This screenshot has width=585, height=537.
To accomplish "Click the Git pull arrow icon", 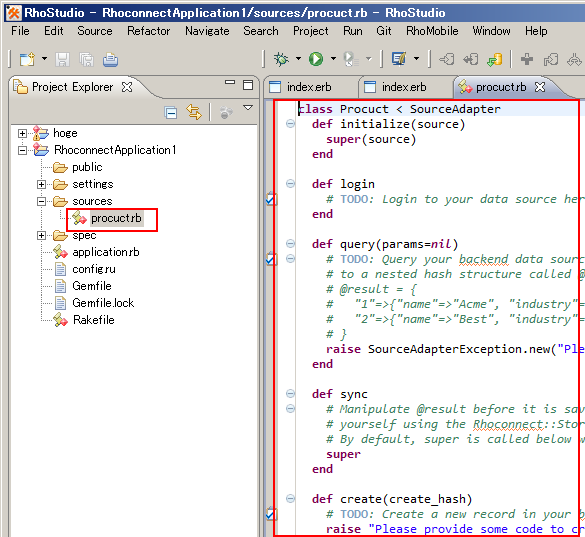I will pos(447,59).
